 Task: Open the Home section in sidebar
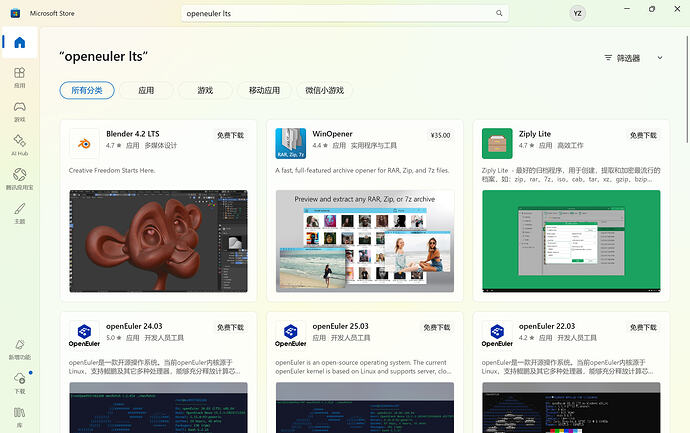click(19, 43)
